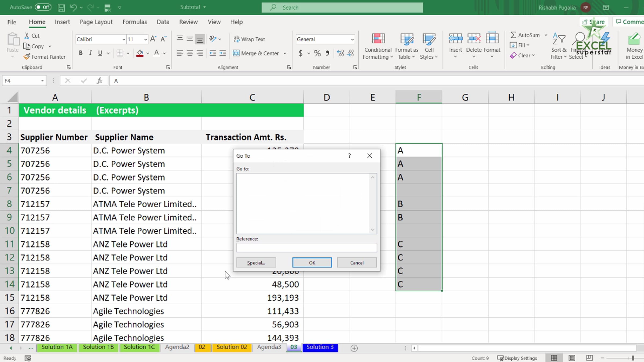Switch to Page Layout view in status bar

pyautogui.click(x=572, y=358)
